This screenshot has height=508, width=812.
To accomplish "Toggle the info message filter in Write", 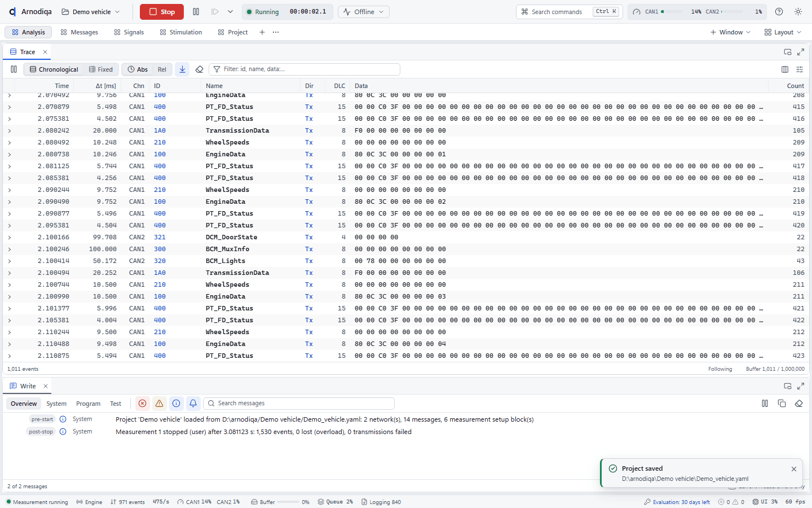I will click(x=176, y=404).
